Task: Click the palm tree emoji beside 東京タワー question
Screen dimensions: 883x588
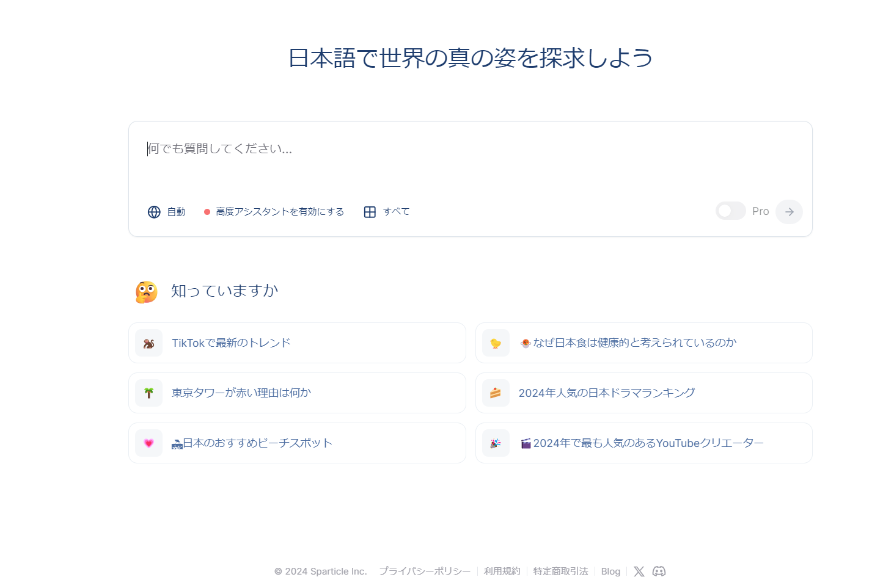Action: tap(148, 393)
